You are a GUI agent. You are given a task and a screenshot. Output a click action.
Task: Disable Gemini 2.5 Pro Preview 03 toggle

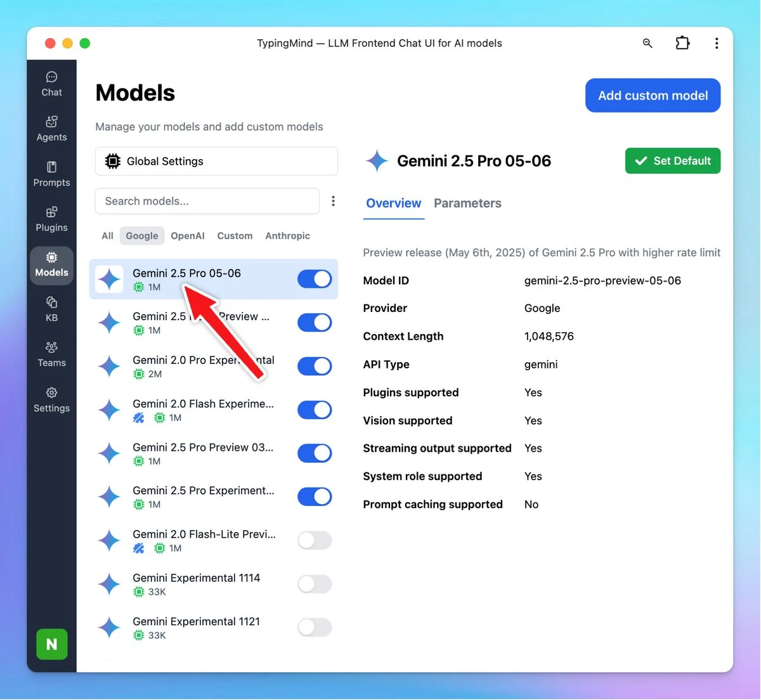315,453
